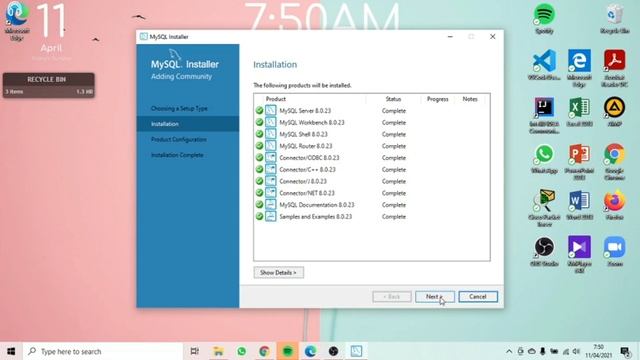Select the MySQL Server 8.0.23 row
640x360 pixels.
tap(371, 111)
